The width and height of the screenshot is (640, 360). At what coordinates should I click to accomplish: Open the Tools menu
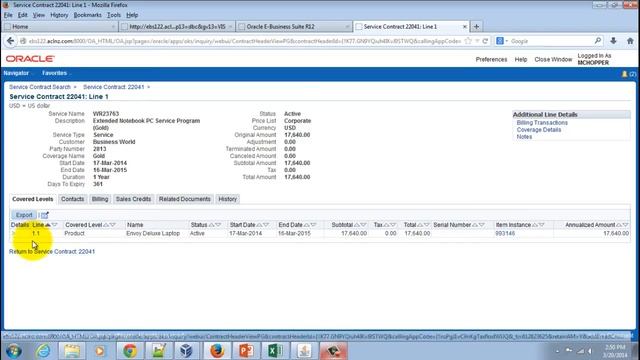(x=114, y=15)
